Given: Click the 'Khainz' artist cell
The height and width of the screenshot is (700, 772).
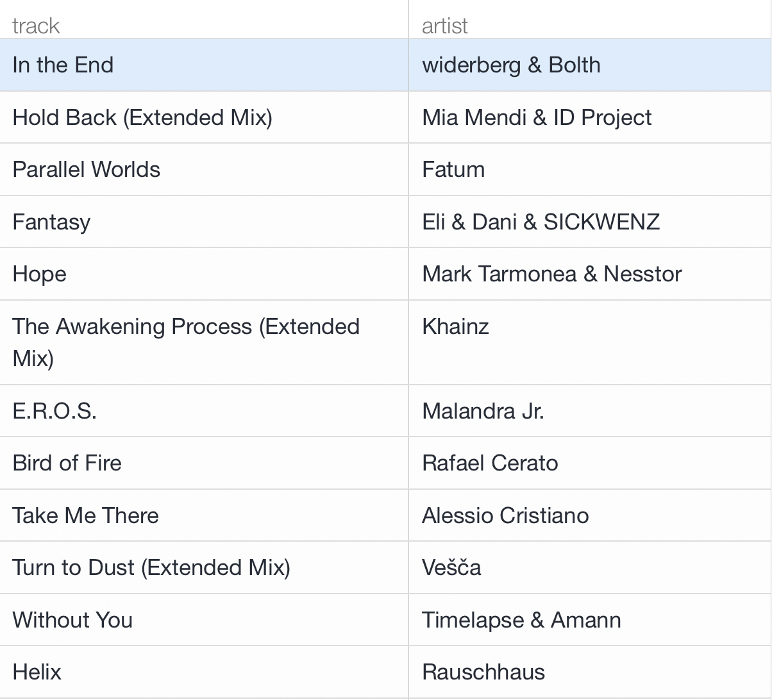Looking at the screenshot, I should [x=455, y=326].
